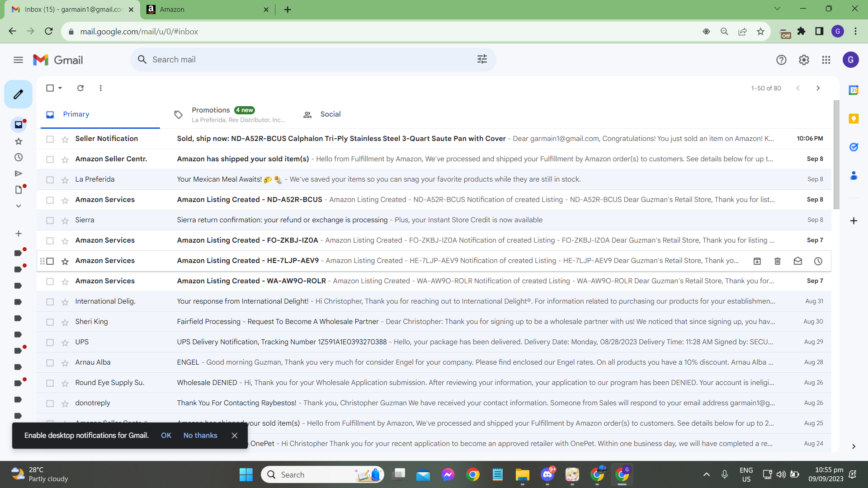Open a new Chrome tab
This screenshot has height=488, width=868.
tap(288, 9)
